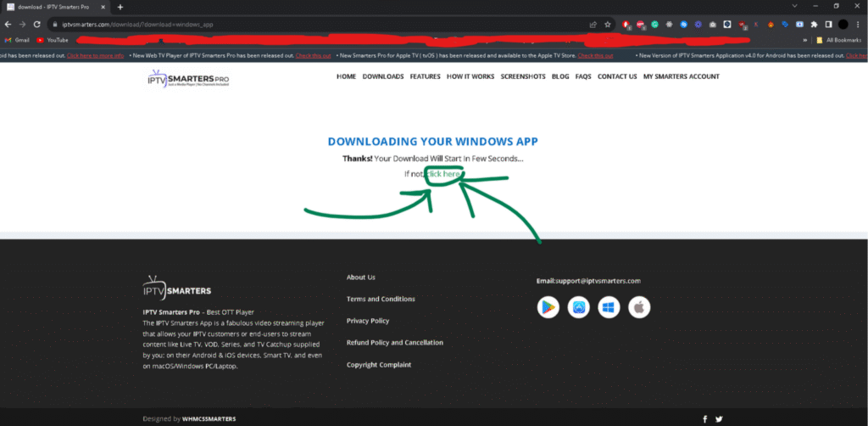Open Chrome's three-dot menu
The height and width of the screenshot is (426, 868).
(858, 25)
